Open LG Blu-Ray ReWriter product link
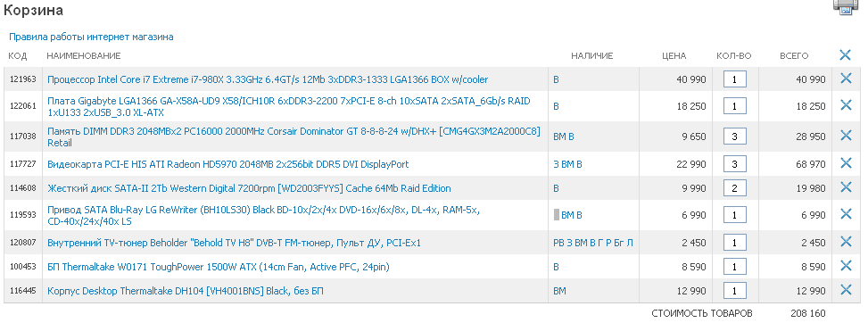 [x=263, y=216]
